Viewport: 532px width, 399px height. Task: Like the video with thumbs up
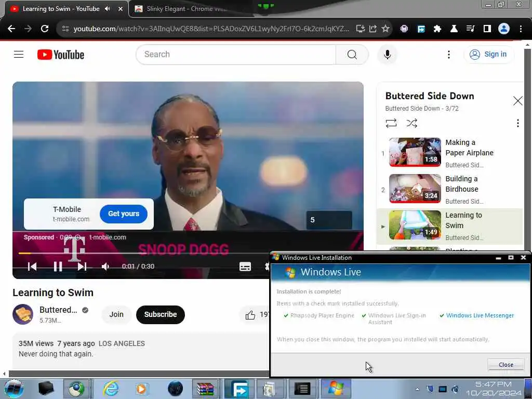(x=250, y=315)
